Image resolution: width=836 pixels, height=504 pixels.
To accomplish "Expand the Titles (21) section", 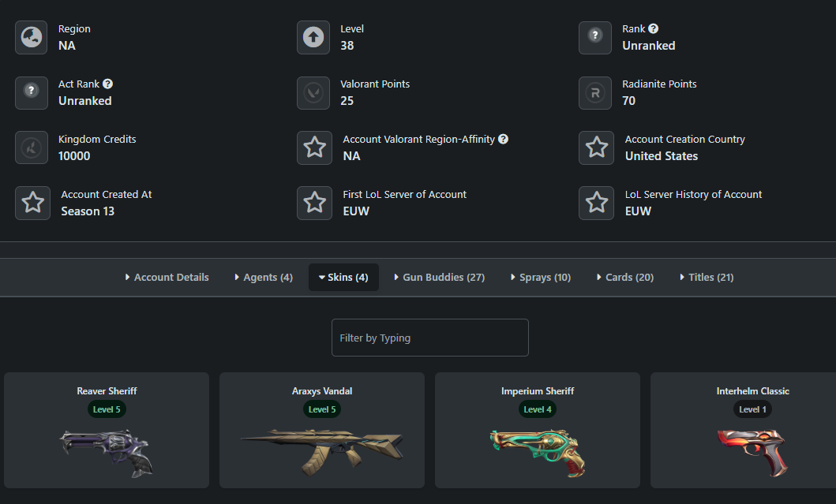I will (707, 277).
